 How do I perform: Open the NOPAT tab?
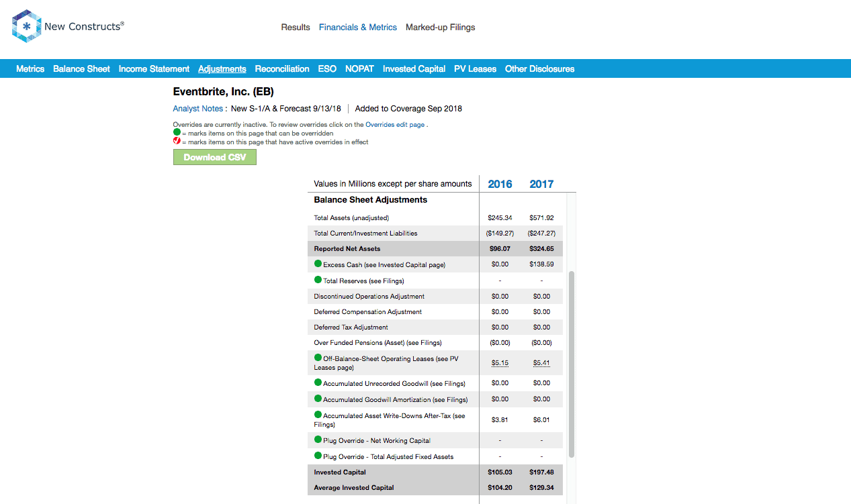click(x=360, y=68)
